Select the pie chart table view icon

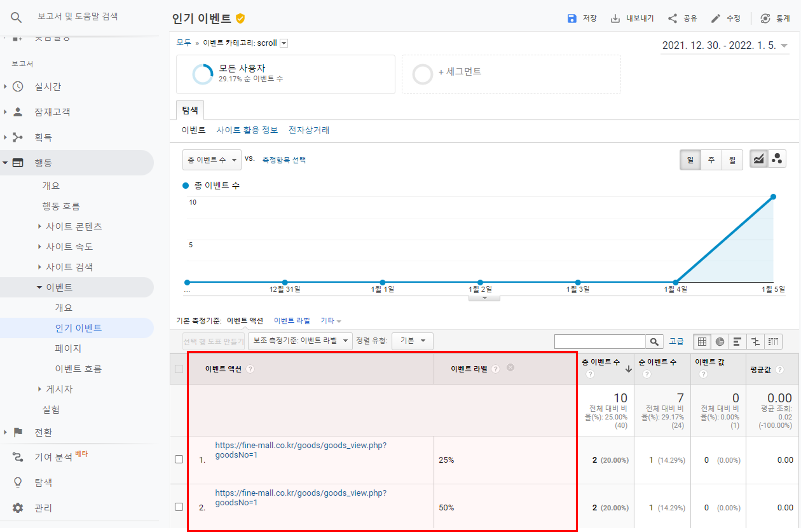pyautogui.click(x=720, y=341)
